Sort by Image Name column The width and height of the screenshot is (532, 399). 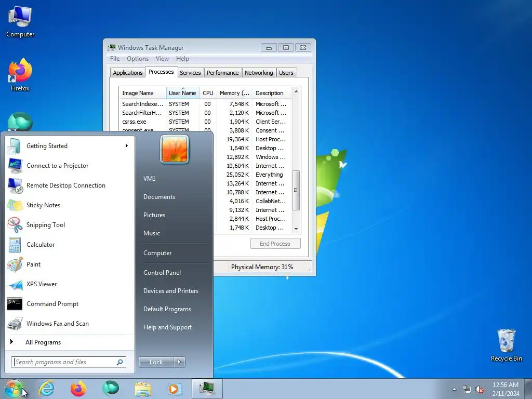(142, 93)
